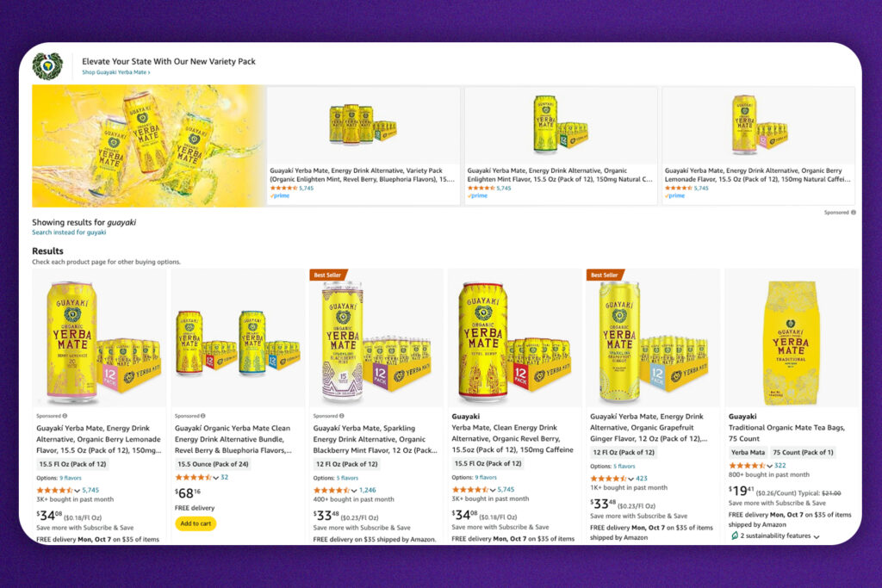882x588 pixels.
Task: Click Sponsored info icon on the Pack of 24 bundle
Action: tap(203, 415)
